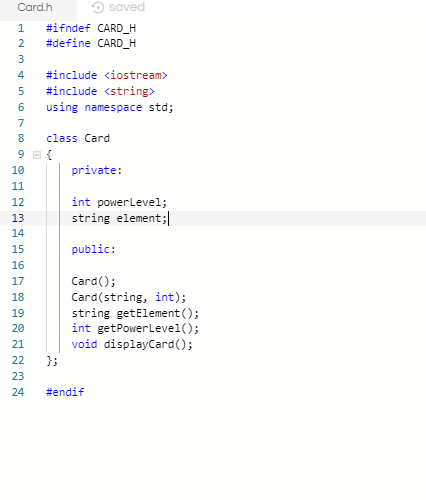
Task: Click the #endif directive
Action: [65, 392]
